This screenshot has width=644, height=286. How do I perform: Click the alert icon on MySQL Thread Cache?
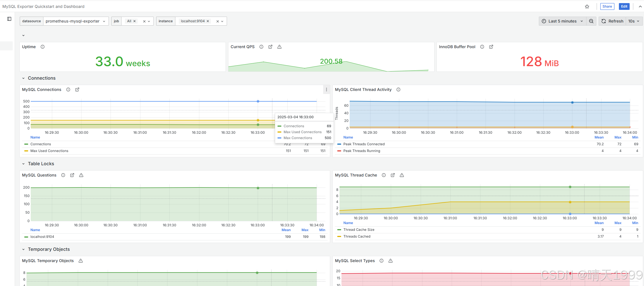point(402,175)
